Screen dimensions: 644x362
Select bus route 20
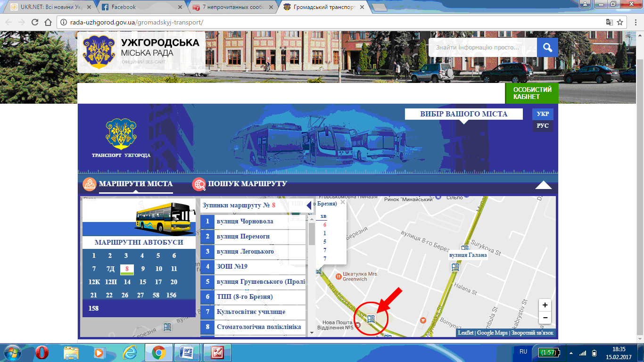point(174,282)
